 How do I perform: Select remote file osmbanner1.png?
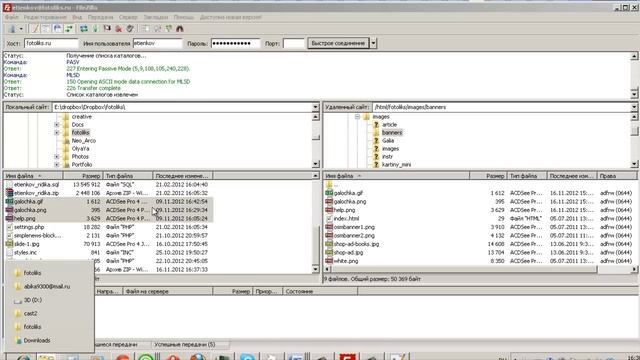(x=354, y=227)
